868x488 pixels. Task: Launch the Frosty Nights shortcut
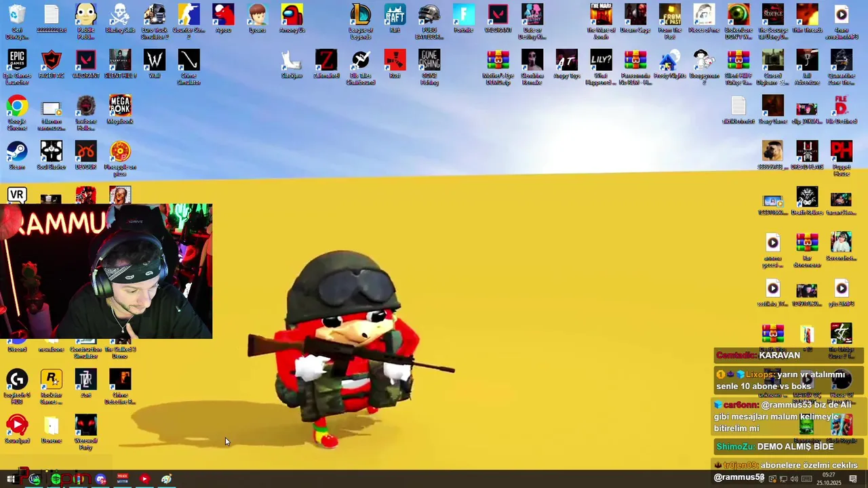(x=669, y=64)
